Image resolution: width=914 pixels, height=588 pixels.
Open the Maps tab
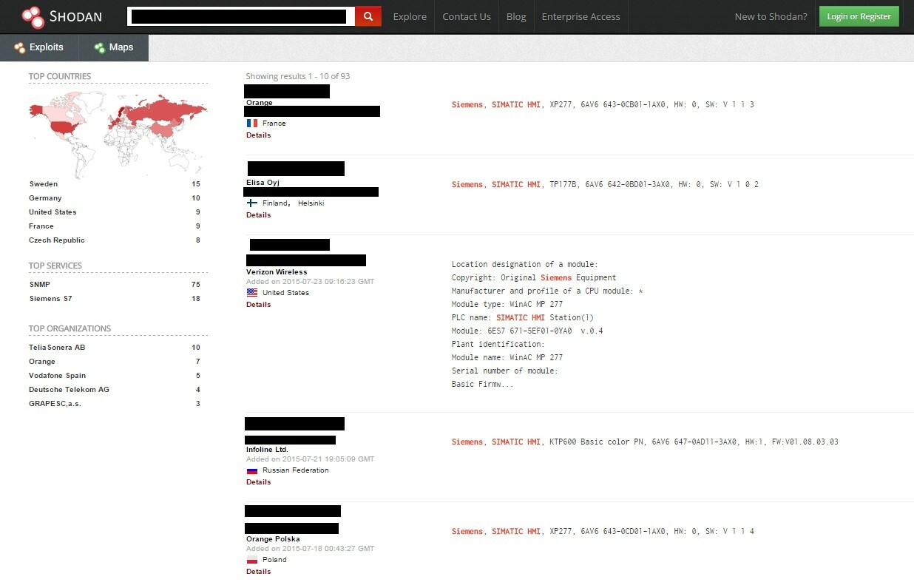pyautogui.click(x=113, y=47)
